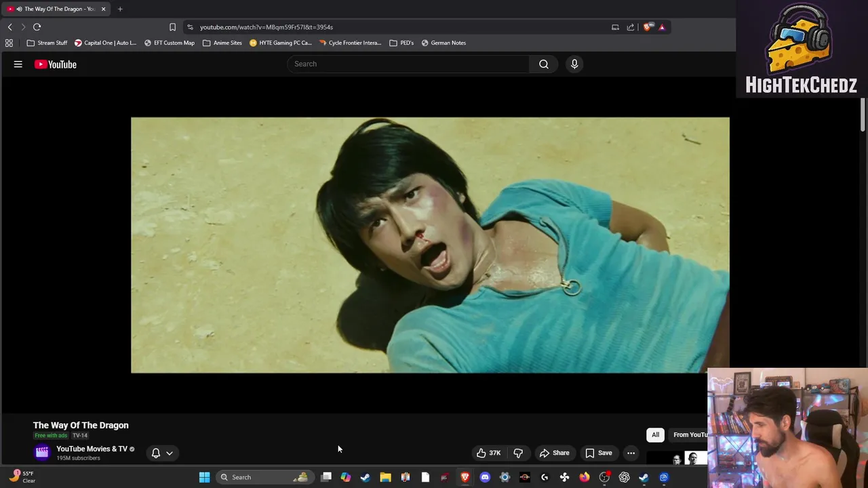
Task: Like the video (37K)
Action: (488, 453)
